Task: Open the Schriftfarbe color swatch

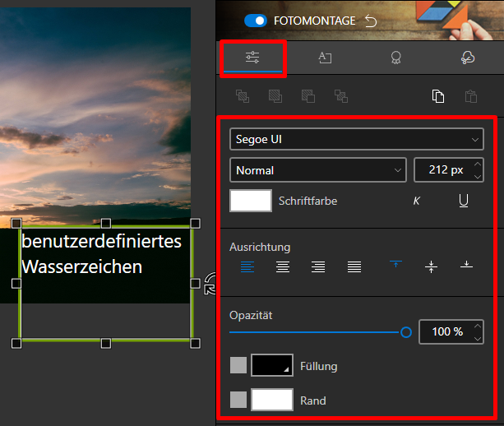Action: [251, 201]
